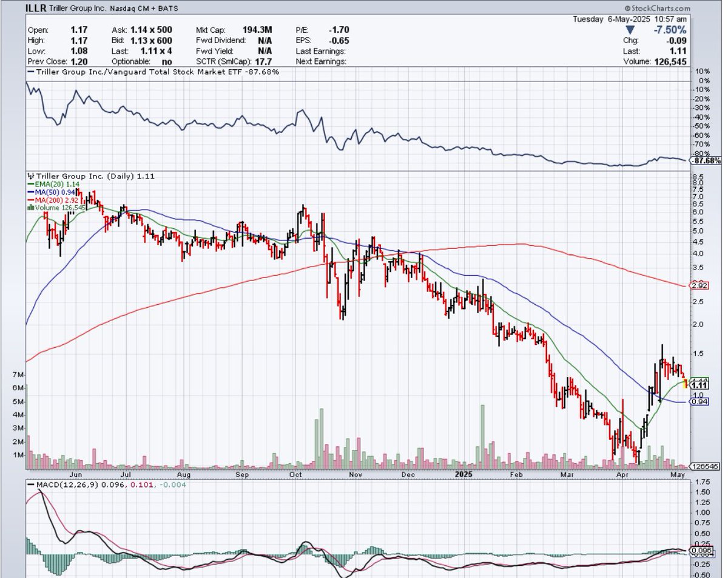Click the 2025 year marker on the time axis
728x578 pixels.
(463, 475)
